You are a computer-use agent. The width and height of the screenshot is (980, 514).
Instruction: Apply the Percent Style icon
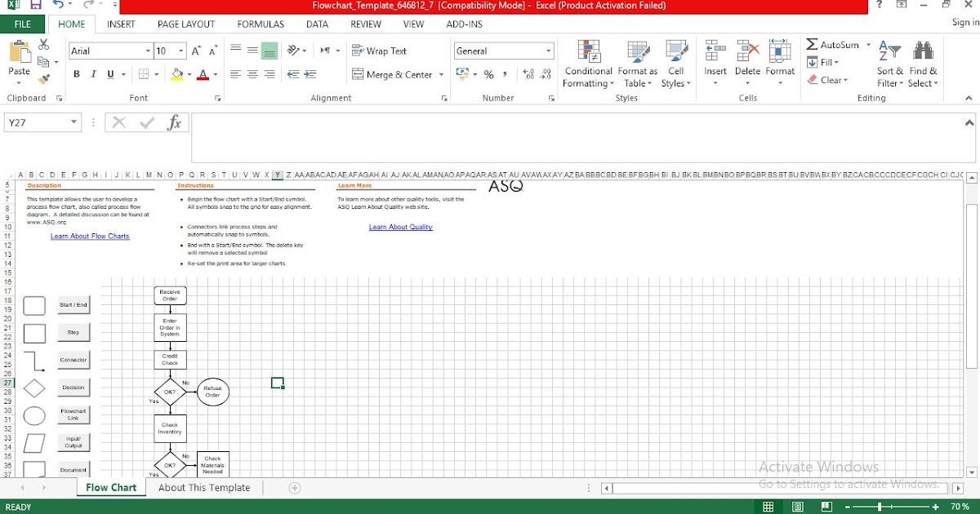[487, 73]
